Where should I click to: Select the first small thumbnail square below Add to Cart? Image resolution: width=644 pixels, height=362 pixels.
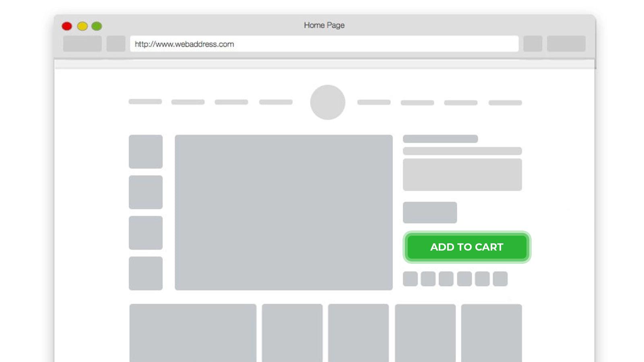point(411,278)
